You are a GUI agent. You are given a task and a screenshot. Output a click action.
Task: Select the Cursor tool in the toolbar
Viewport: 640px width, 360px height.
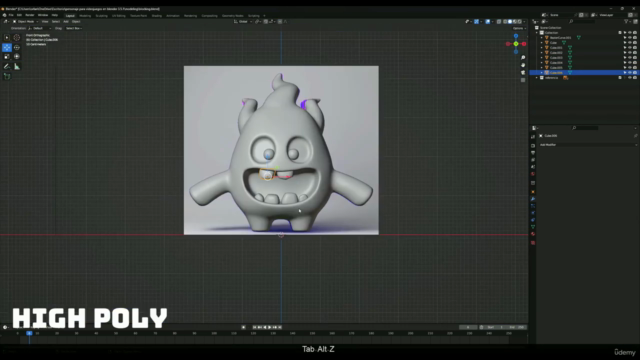(x=17, y=38)
